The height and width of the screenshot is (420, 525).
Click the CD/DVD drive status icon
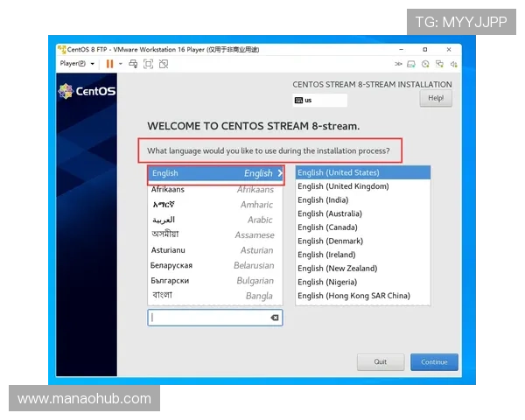[424, 64]
